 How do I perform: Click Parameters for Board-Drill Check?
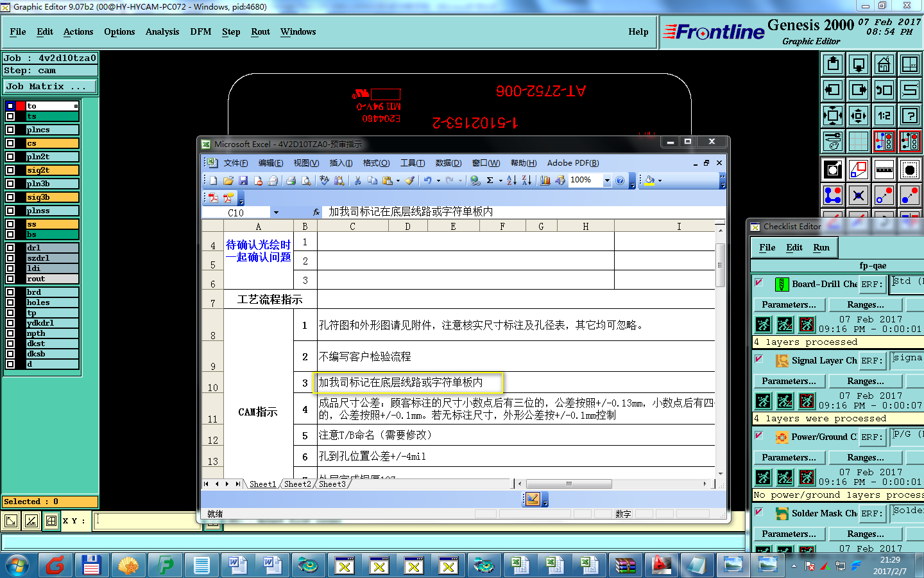[x=789, y=304]
